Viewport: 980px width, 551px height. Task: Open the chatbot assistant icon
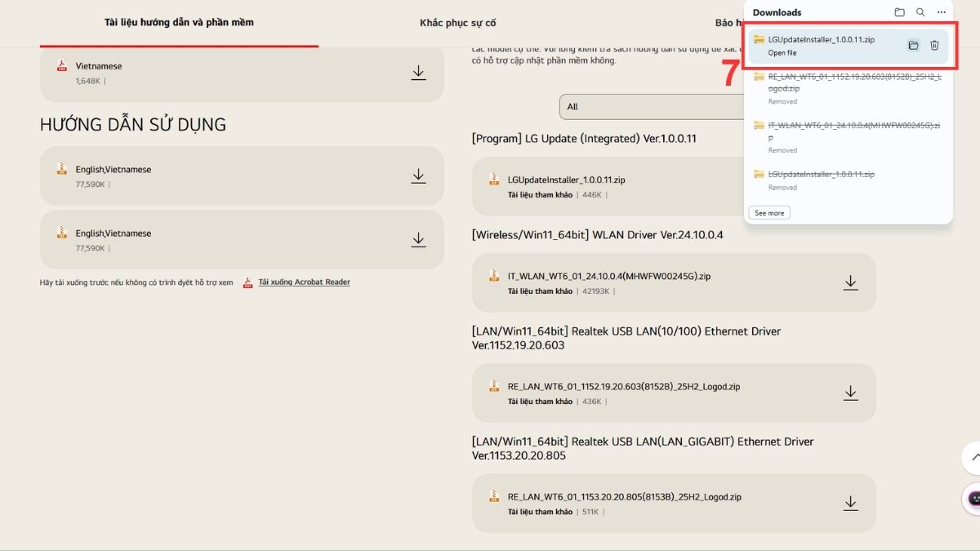pyautogui.click(x=974, y=498)
